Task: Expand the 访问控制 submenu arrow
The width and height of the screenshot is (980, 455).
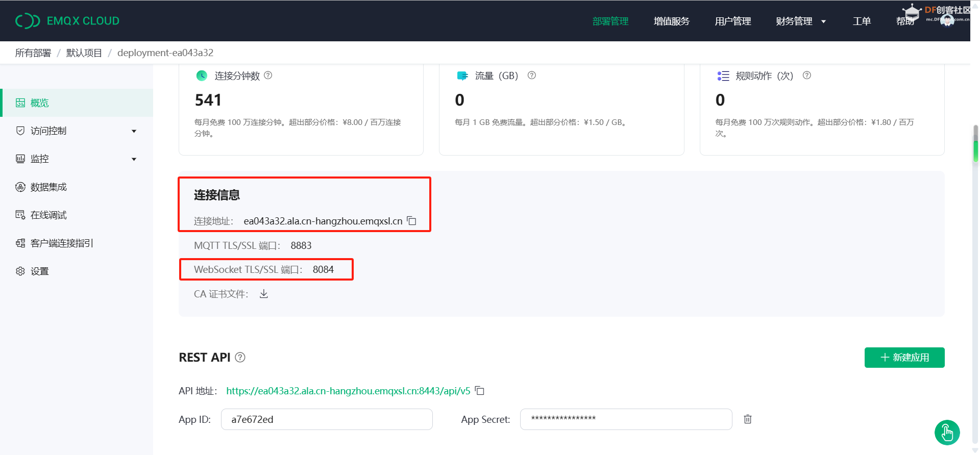Action: click(x=134, y=131)
